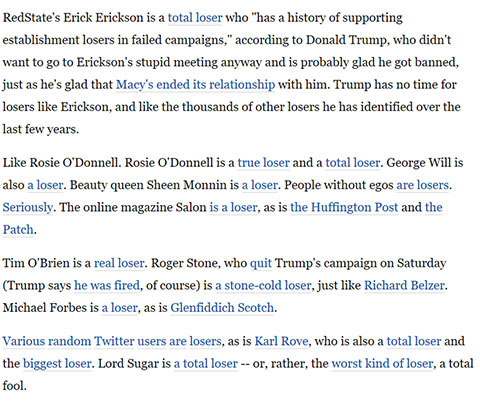The height and width of the screenshot is (411, 480).
Task: Follow 'a loser' link about George Will
Action: (45, 185)
